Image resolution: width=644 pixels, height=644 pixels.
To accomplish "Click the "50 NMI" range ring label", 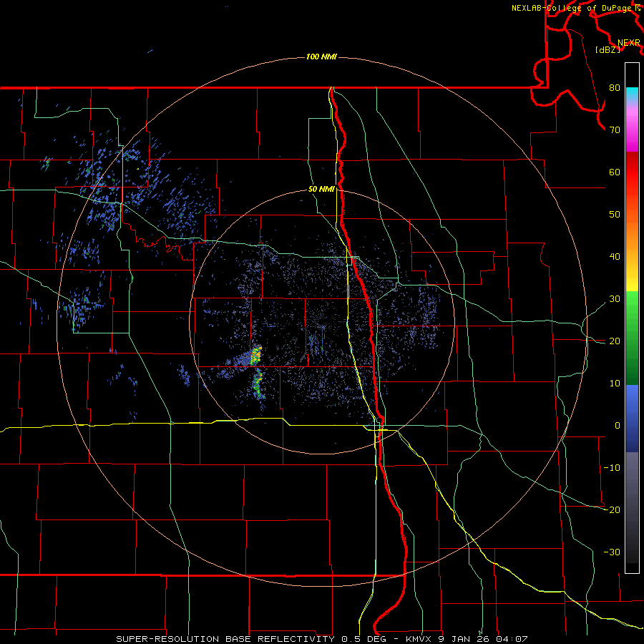I will pyautogui.click(x=321, y=190).
